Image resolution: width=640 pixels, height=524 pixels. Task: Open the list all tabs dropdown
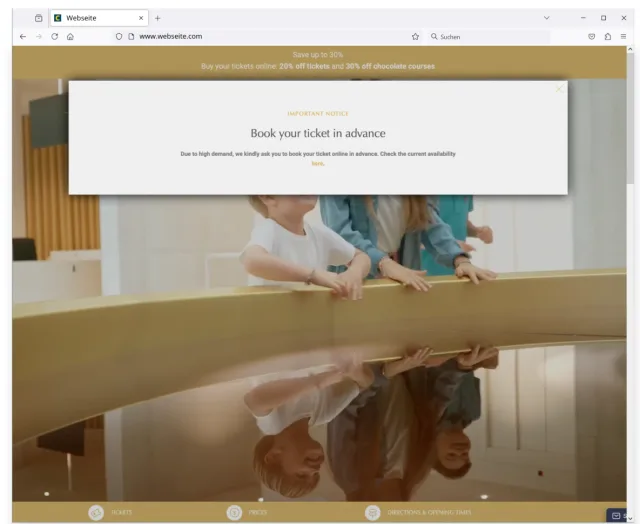tap(547, 18)
